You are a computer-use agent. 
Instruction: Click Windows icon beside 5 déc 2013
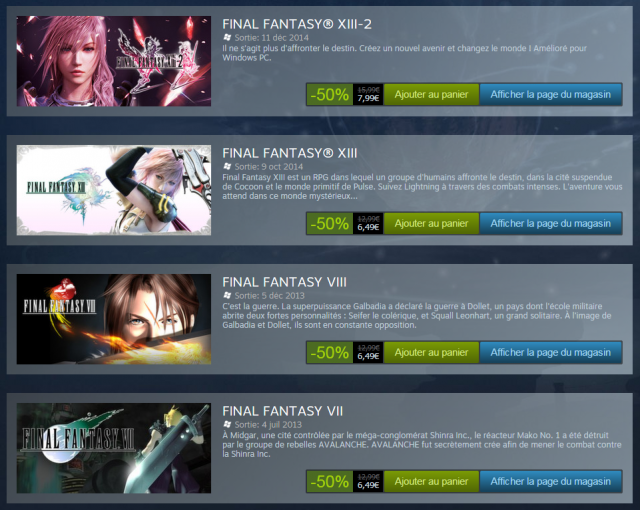227,295
